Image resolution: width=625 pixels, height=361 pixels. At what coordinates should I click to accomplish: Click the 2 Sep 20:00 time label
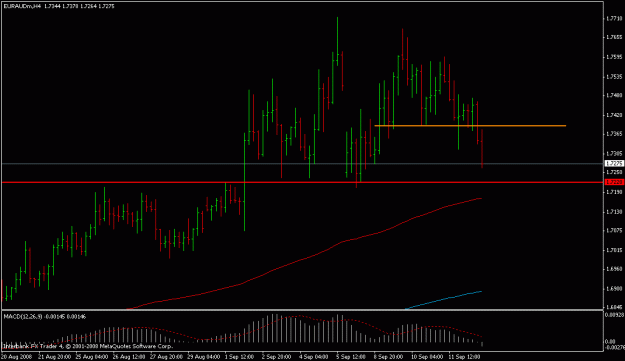[277, 357]
